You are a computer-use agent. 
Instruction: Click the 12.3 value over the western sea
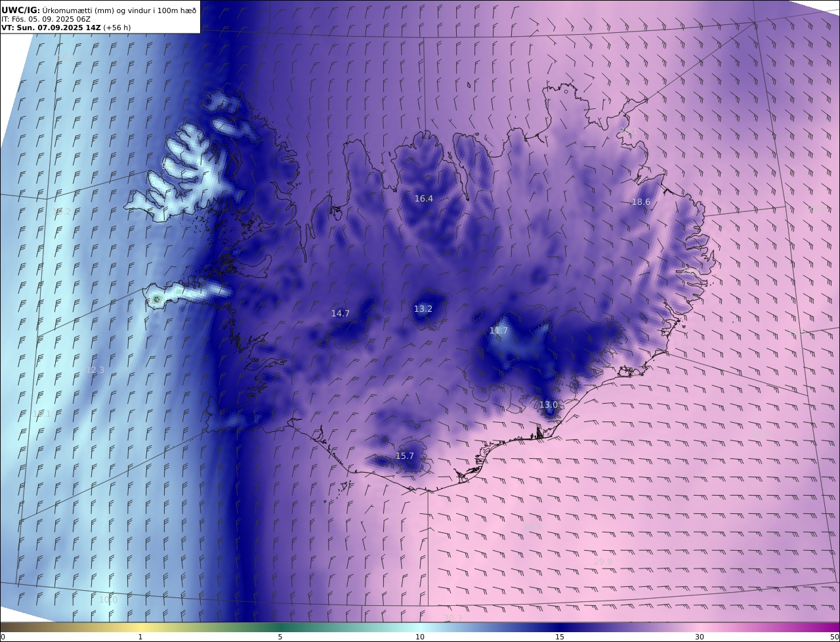(x=95, y=370)
